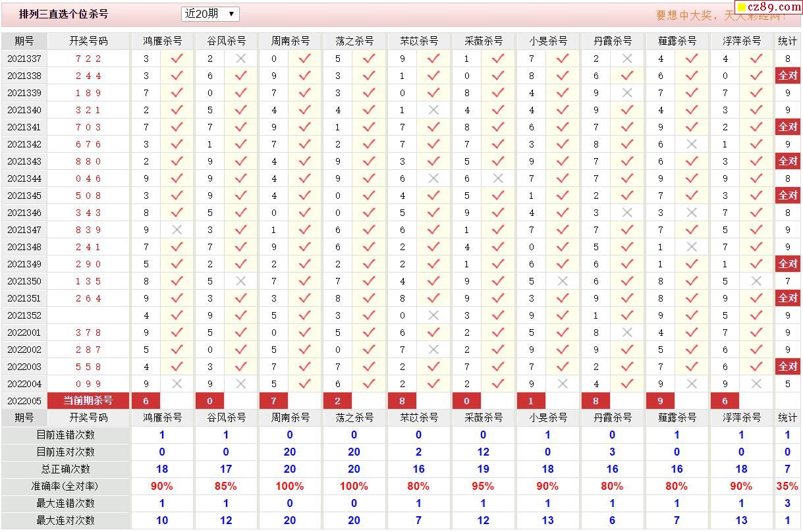Click the X mark for 丹霞杀号 in row 2021339
The width and height of the screenshot is (803, 532).
pyautogui.click(x=627, y=93)
